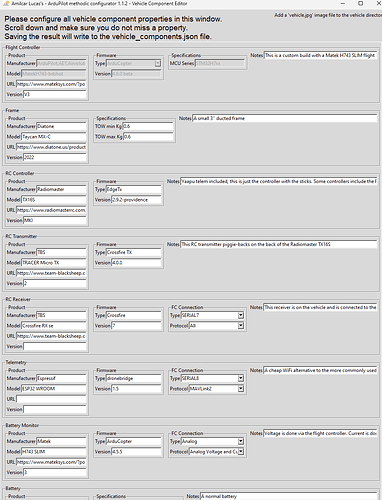Click RC Transmitter Notes field

279,244
